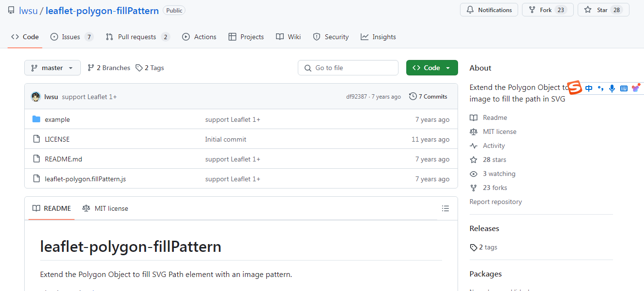Viewport: 644px width, 291px height.
Task: Open the leaflet-polygon-fillPattern repository link
Action: [x=102, y=11]
